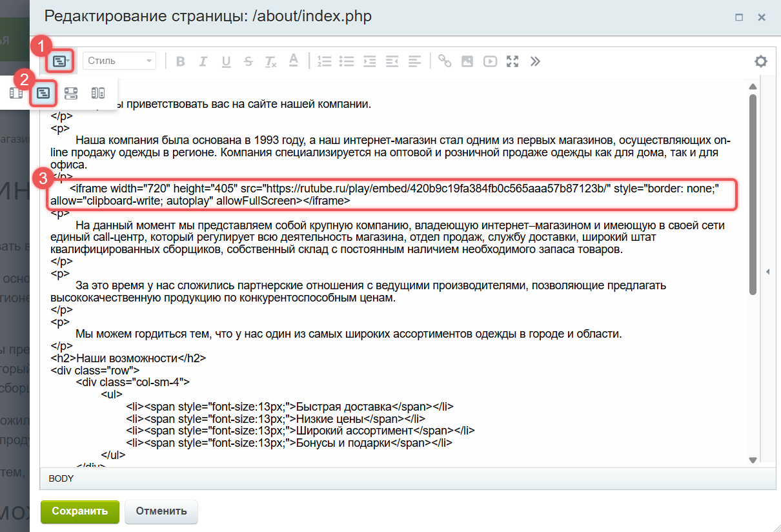Viewport: 781px width, 532px height.
Task: Toggle italic formatting
Action: [x=203, y=61]
